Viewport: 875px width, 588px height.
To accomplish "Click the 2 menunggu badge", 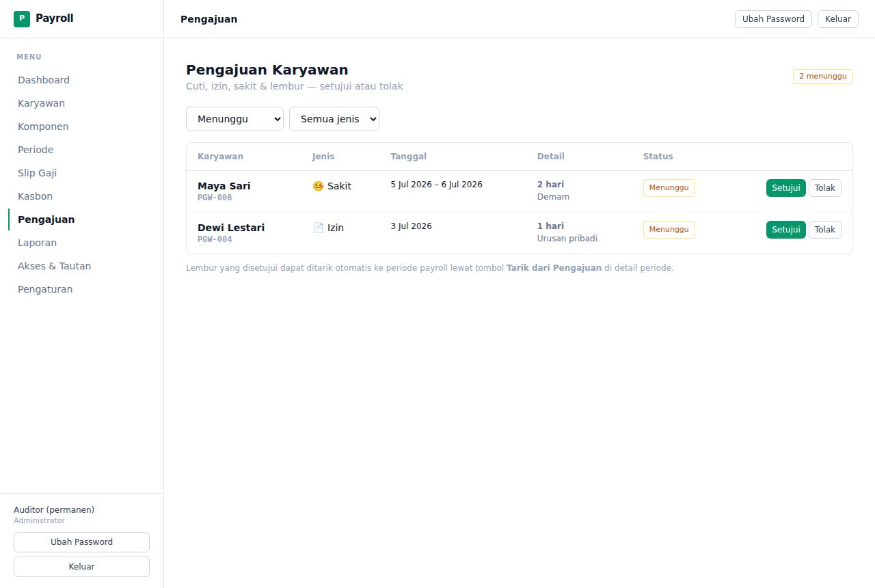I will pyautogui.click(x=823, y=76).
